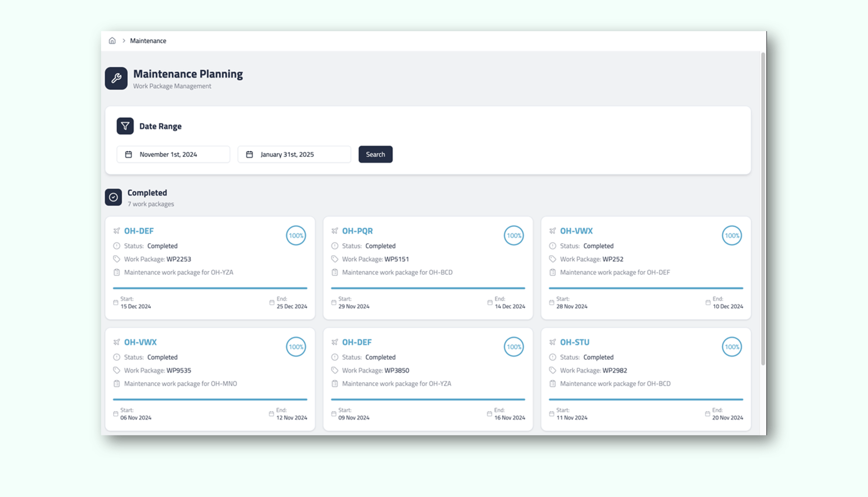Image resolution: width=868 pixels, height=497 pixels.
Task: Click the airplane icon beside OH-PQR
Action: click(335, 231)
